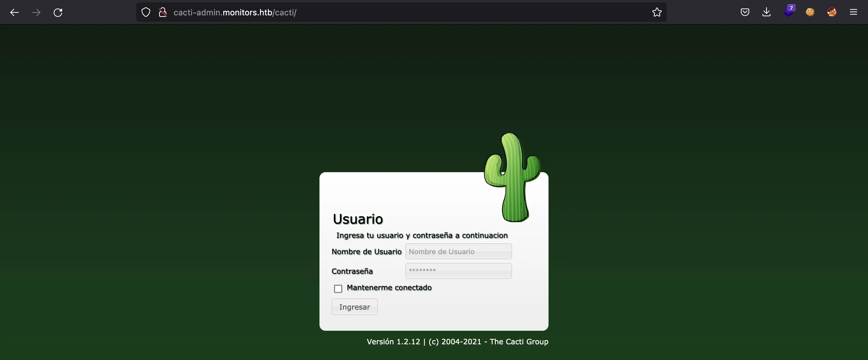Open the cookie editor extension
Screen dimensions: 868x360
pyautogui.click(x=810, y=12)
